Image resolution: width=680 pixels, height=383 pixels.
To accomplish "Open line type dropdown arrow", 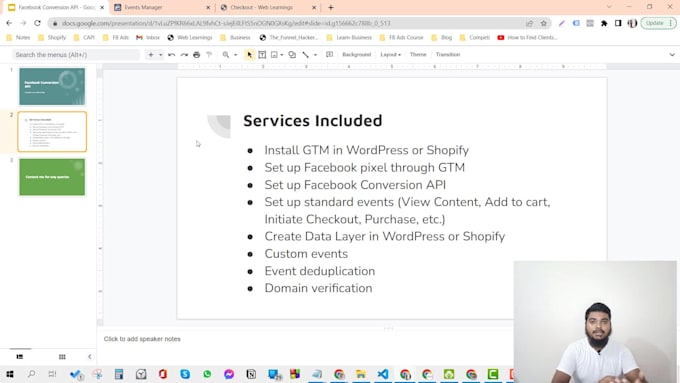I will [315, 55].
